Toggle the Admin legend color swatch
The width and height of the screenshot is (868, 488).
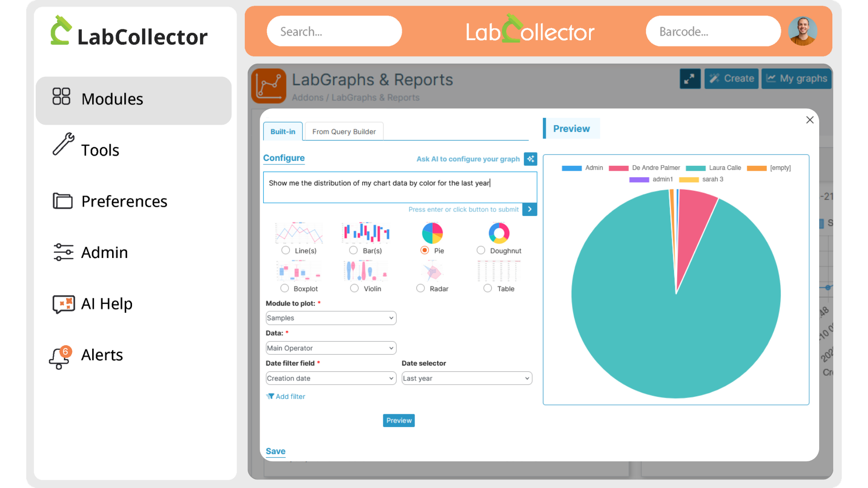[571, 168]
